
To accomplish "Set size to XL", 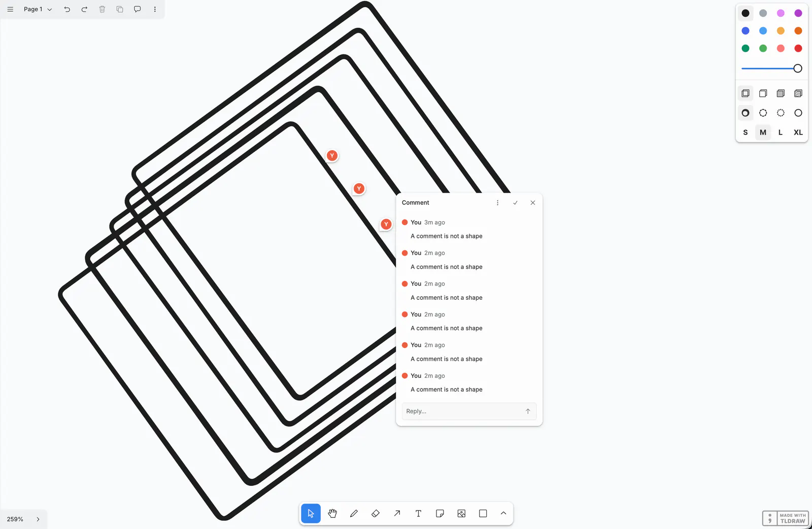I will (798, 132).
